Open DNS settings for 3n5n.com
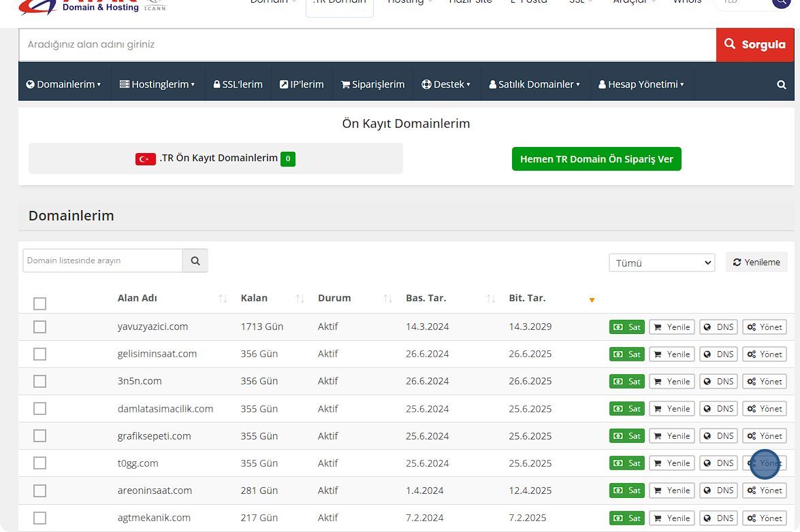The height and width of the screenshot is (532, 800). point(718,382)
